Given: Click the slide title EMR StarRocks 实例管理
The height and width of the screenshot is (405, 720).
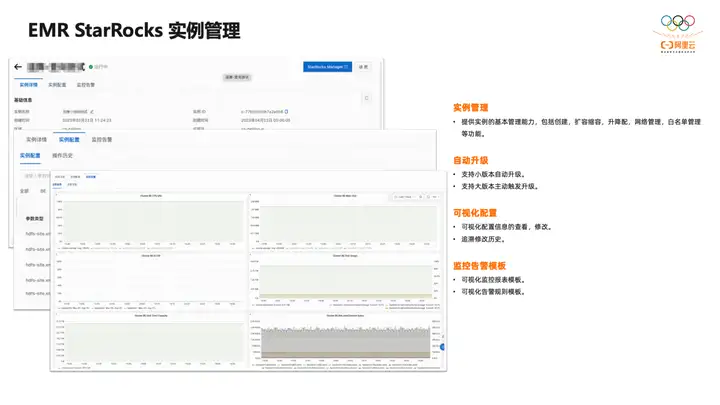Looking at the screenshot, I should point(134,31).
